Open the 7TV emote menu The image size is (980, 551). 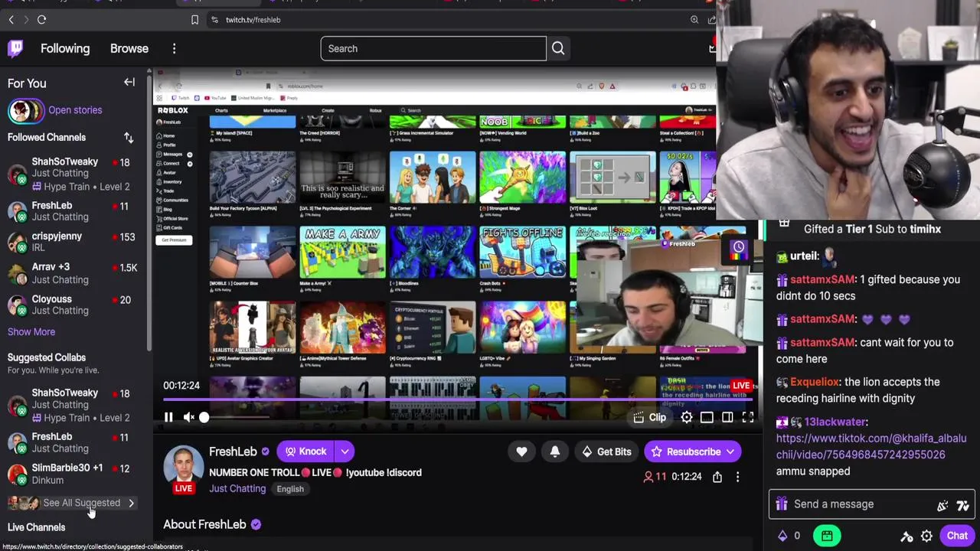963,505
